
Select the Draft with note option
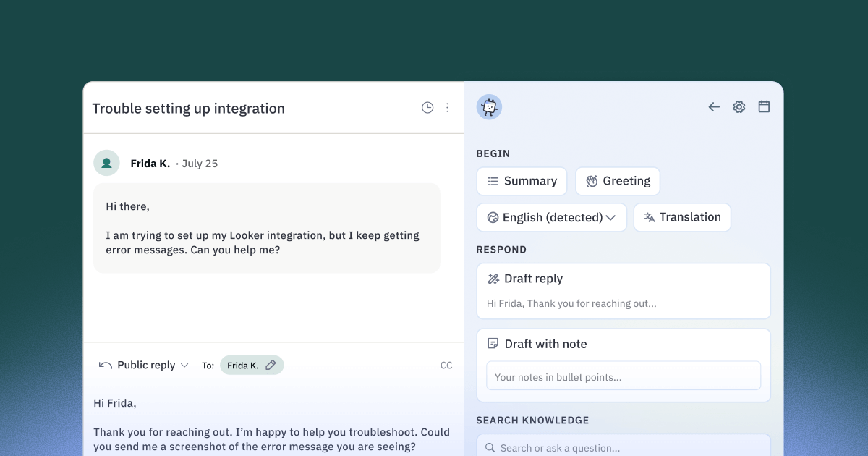point(538,344)
